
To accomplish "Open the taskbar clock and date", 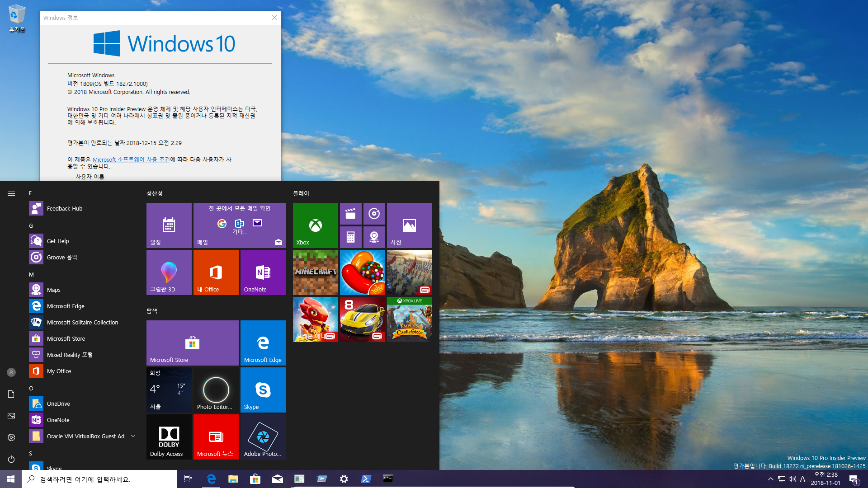I will pos(826,479).
